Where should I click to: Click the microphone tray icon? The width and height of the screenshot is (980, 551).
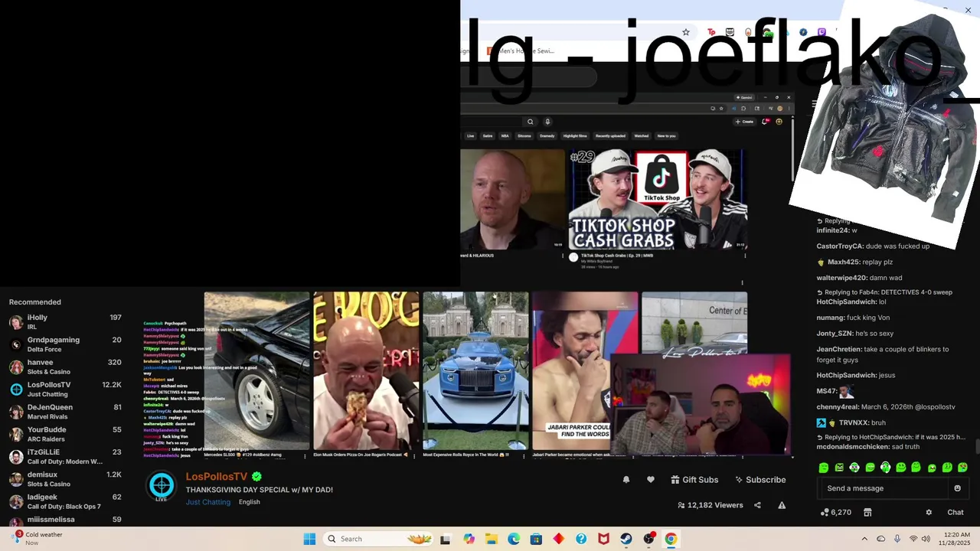[x=897, y=539]
